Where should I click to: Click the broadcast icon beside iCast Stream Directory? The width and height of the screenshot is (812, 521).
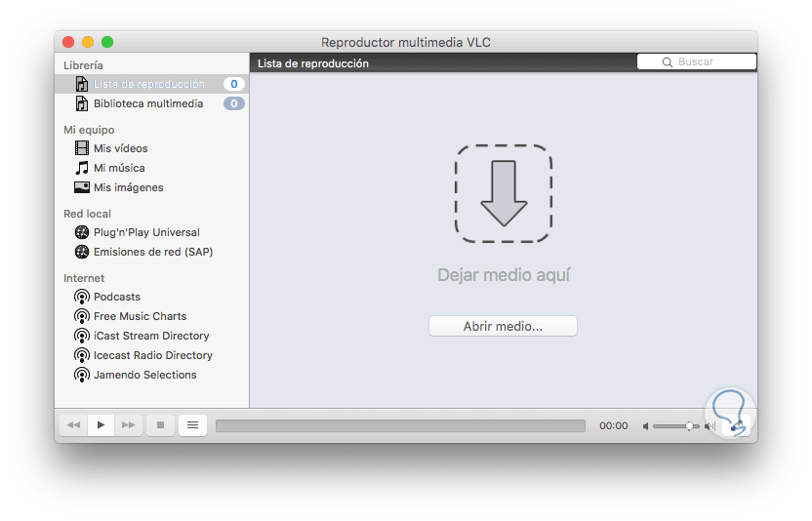pyautogui.click(x=82, y=336)
